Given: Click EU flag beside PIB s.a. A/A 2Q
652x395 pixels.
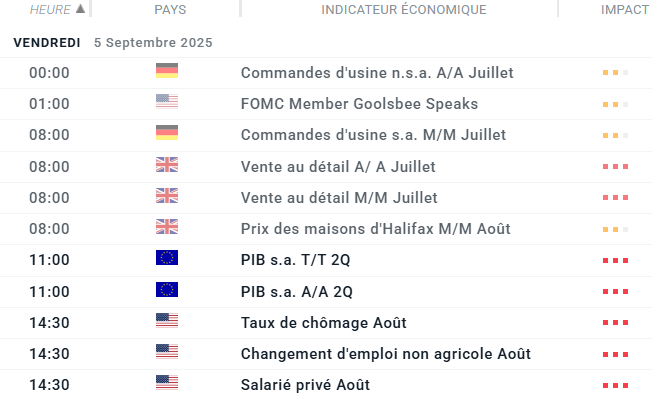Looking at the screenshot, I should tap(167, 289).
